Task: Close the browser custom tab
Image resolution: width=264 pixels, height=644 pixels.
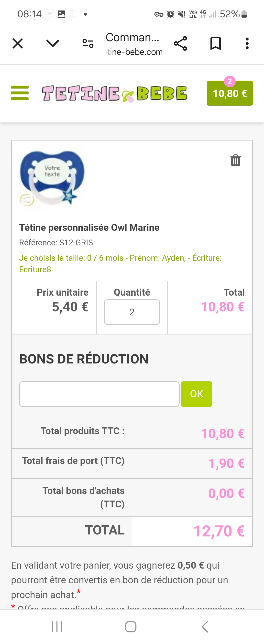Action: point(18,43)
